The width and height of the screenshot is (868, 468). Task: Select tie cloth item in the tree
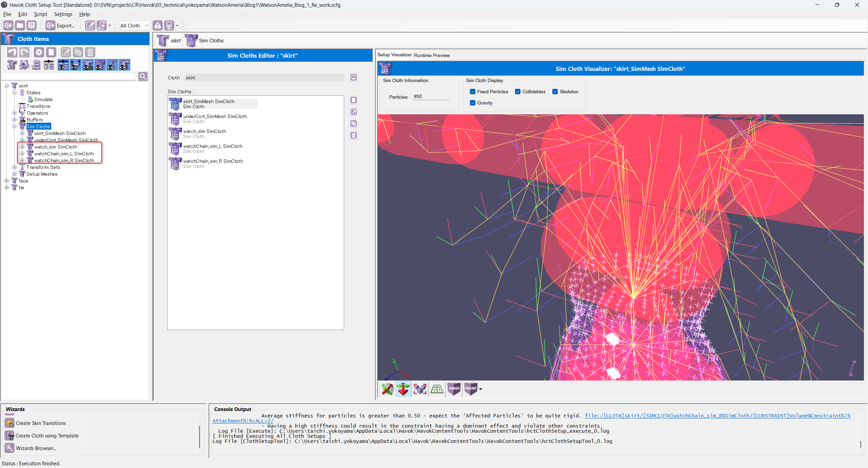coord(21,188)
